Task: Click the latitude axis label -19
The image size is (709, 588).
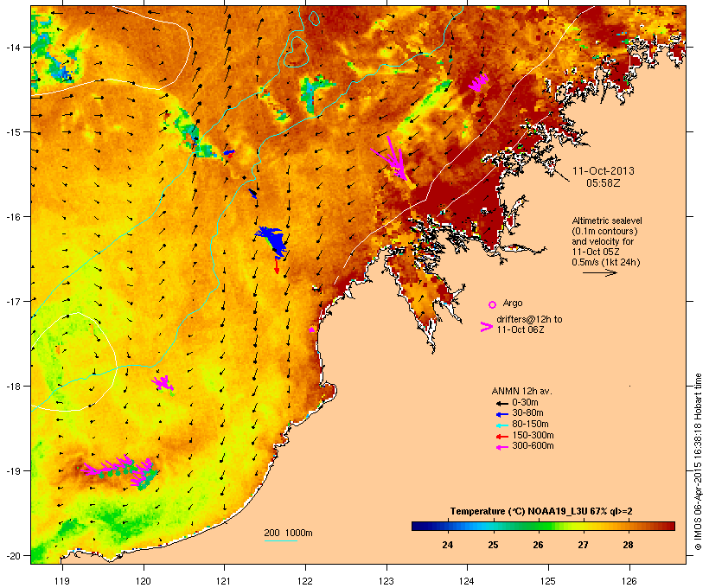Action: [x=12, y=471]
